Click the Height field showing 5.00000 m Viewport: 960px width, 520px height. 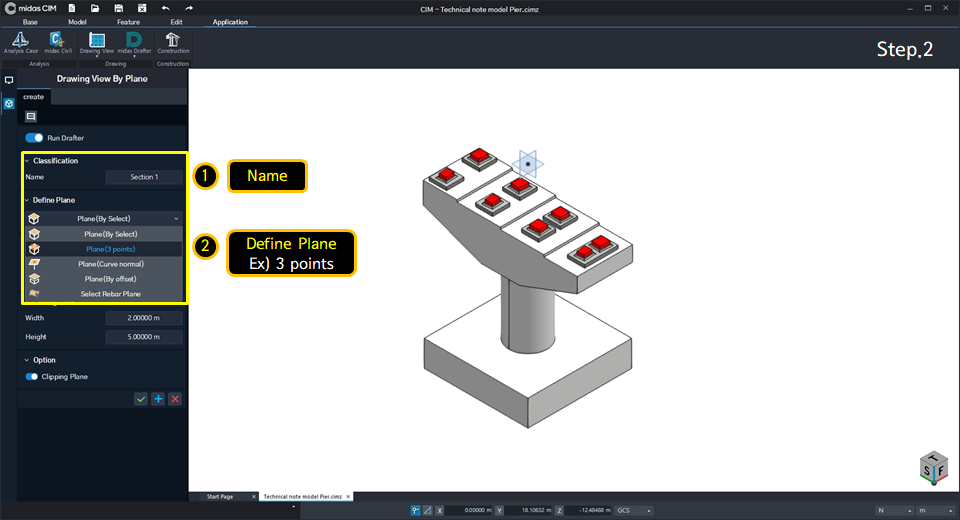(144, 337)
